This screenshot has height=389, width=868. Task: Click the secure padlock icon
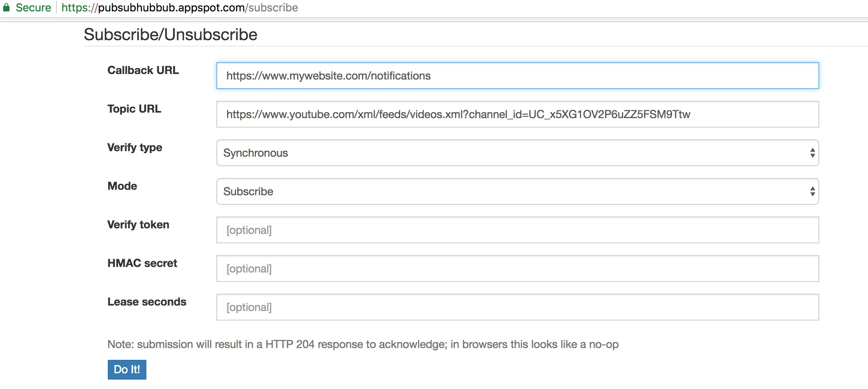[x=6, y=7]
